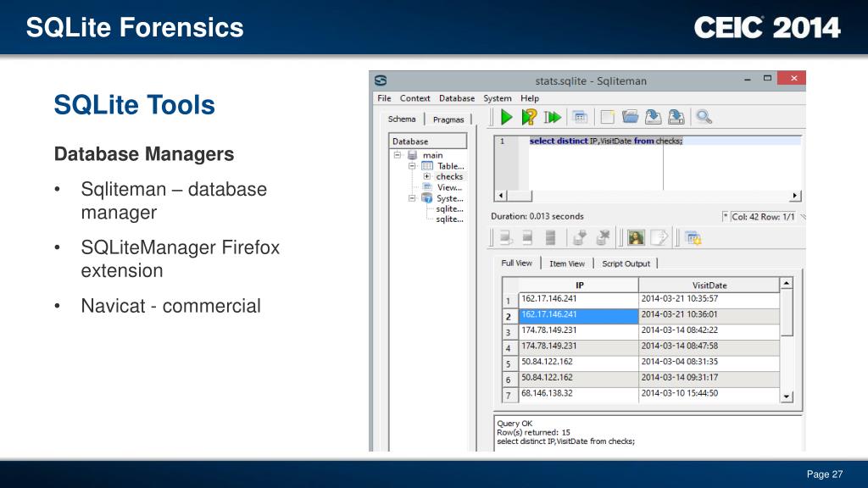
Task: Save the SQL script icon
Action: [654, 117]
